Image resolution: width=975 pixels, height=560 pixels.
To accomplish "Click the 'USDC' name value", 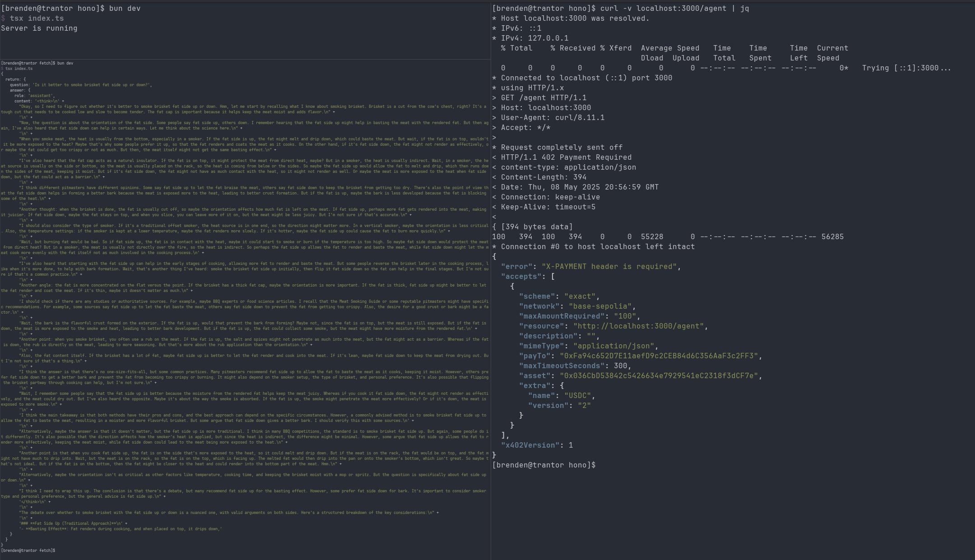I will (577, 396).
